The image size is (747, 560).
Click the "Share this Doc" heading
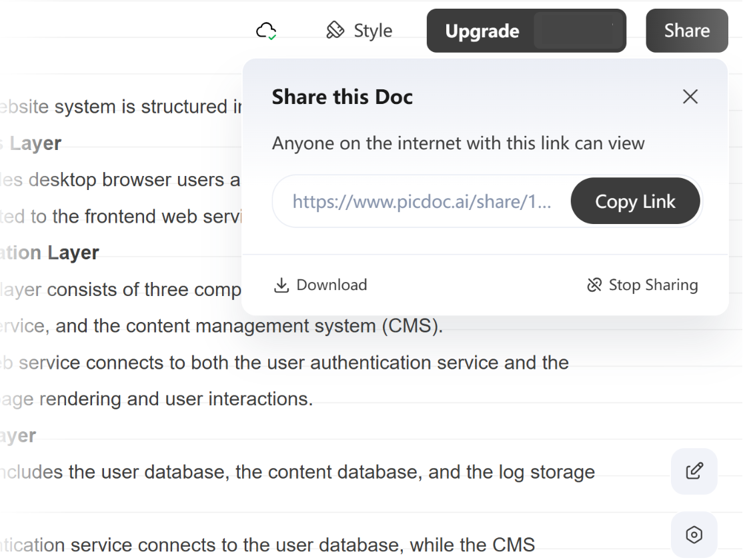342,97
